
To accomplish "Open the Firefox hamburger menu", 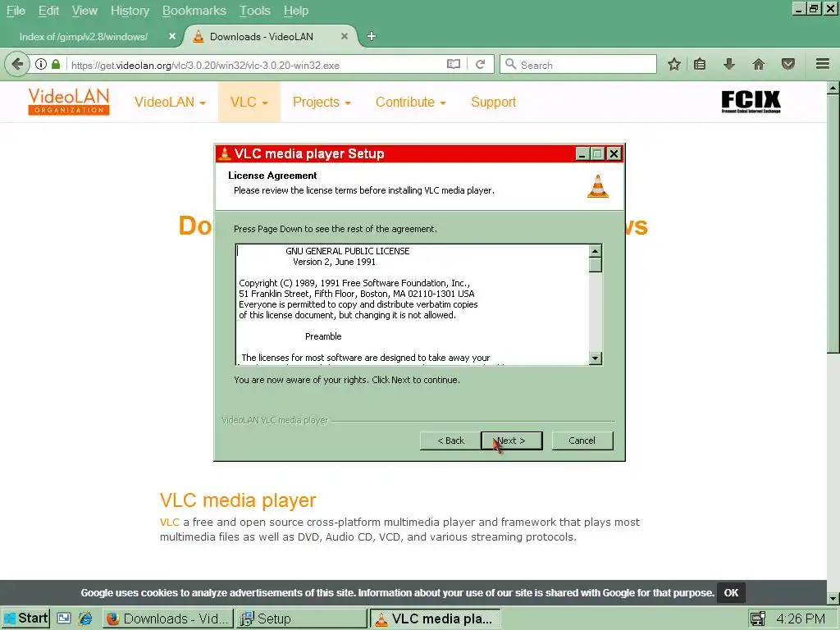I will point(823,64).
